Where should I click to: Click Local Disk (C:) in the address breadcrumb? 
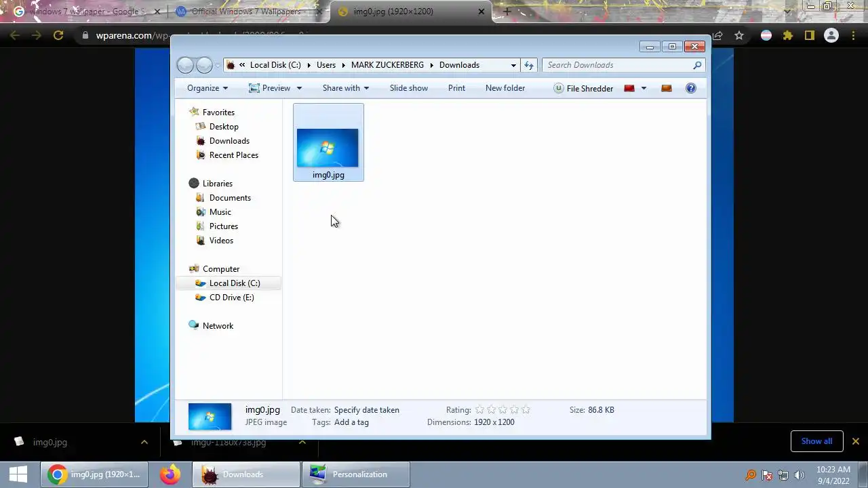coord(275,65)
